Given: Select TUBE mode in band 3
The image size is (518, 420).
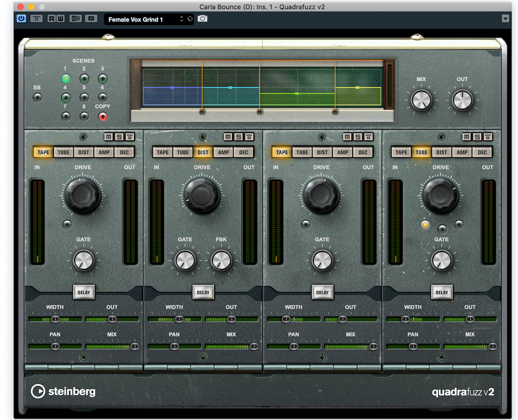Looking at the screenshot, I should point(302,152).
